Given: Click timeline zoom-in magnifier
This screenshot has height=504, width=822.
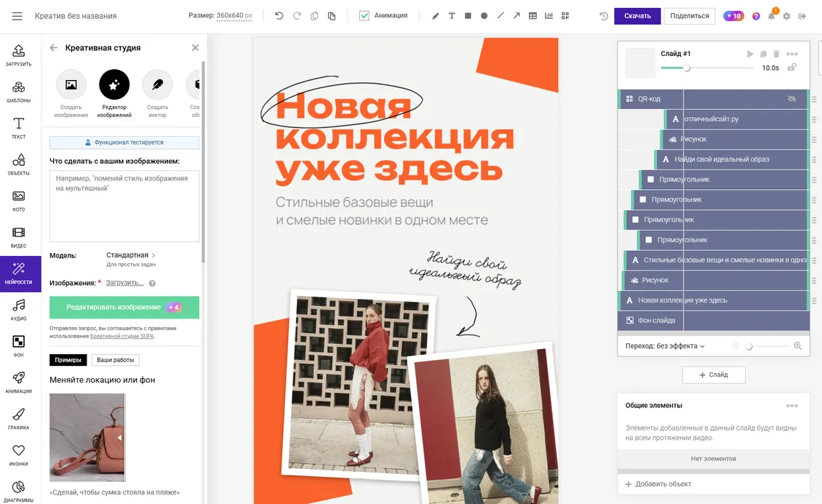Looking at the screenshot, I should point(797,345).
